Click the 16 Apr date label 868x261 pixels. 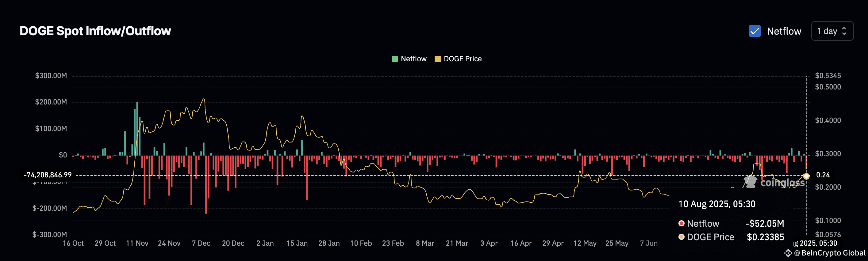click(x=521, y=243)
